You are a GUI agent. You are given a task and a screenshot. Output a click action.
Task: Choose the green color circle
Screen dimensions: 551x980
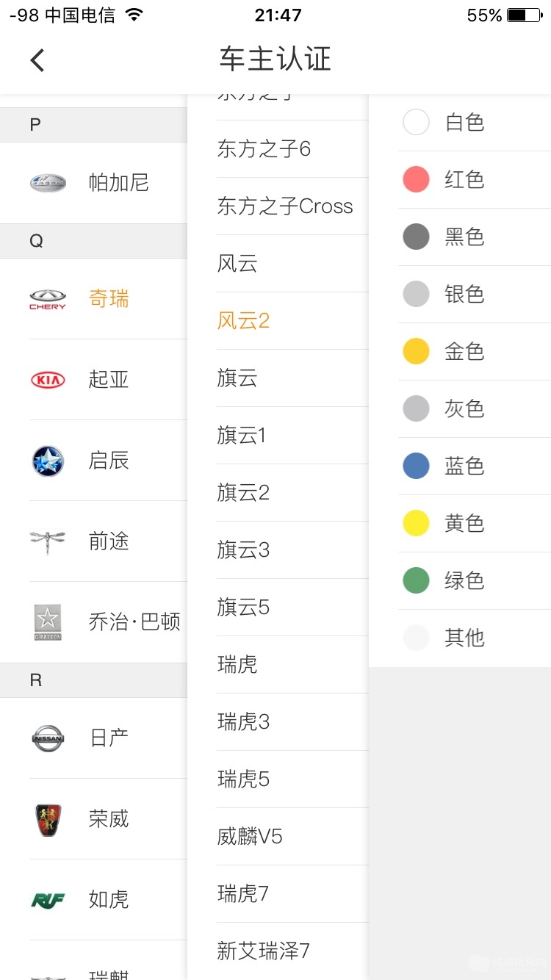coord(416,580)
